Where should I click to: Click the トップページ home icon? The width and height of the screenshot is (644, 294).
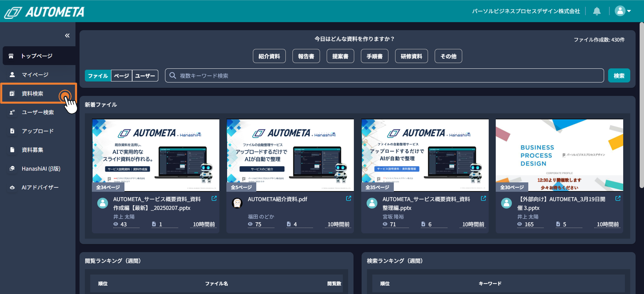(x=11, y=56)
